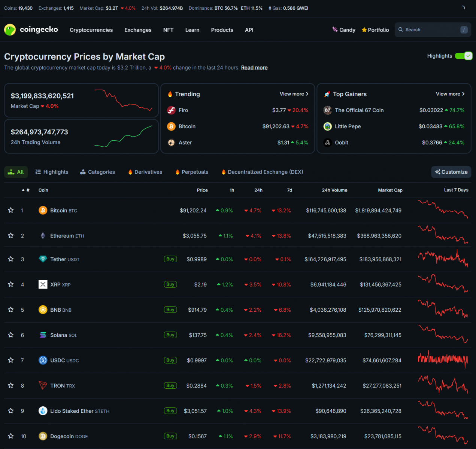Open Bitcoin's Last 7 Days sparkline chart
Screen dimensions: 476x449
(443, 210)
